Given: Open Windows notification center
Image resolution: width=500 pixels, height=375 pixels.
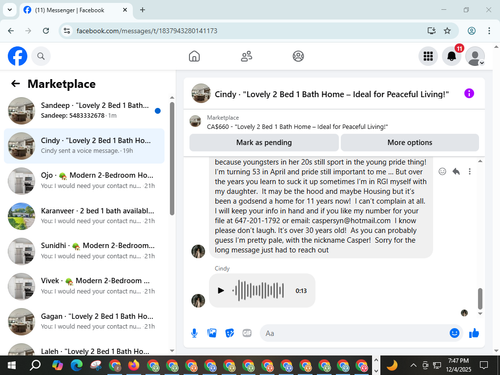Looking at the screenshot, I should pyautogui.click(x=484, y=365).
